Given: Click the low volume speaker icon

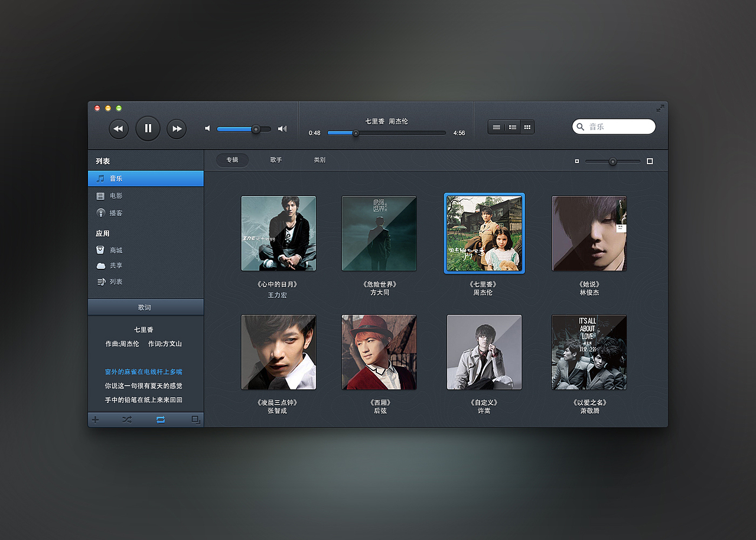Looking at the screenshot, I should [x=207, y=128].
